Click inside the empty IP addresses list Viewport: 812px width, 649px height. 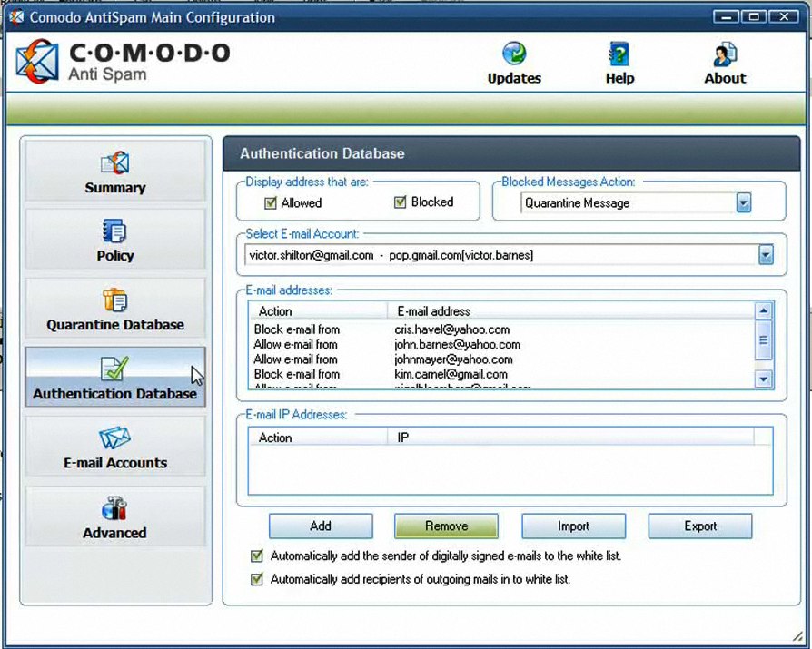pos(510,469)
